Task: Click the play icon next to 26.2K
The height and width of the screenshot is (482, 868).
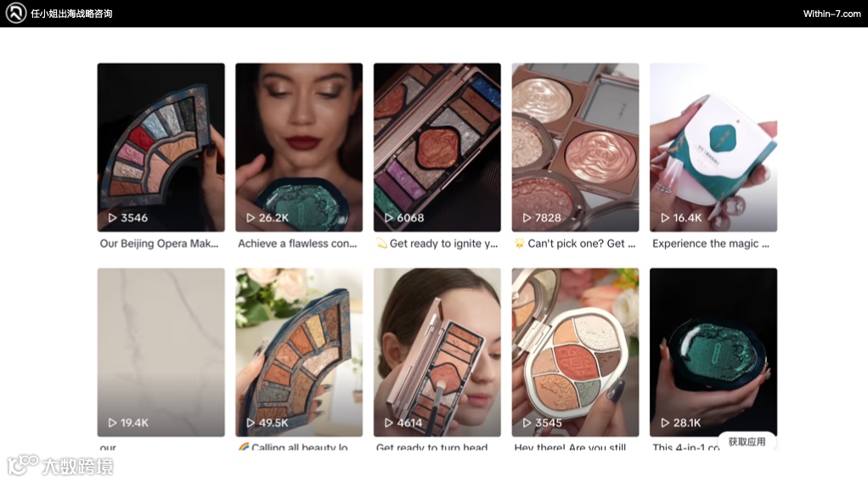Action: click(x=251, y=218)
